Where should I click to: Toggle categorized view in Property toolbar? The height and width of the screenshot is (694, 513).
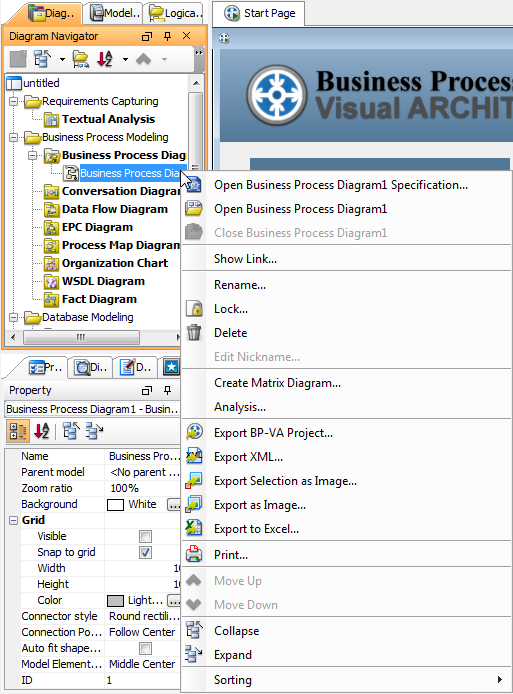[x=18, y=431]
